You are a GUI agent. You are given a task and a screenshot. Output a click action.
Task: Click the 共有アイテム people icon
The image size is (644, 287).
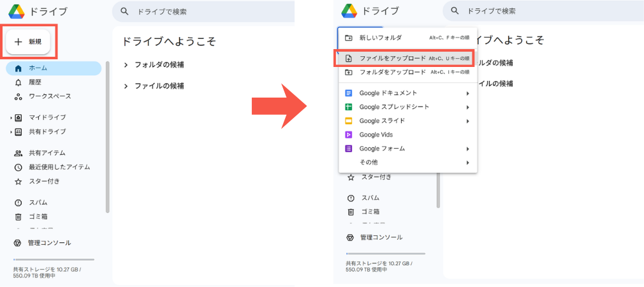pos(18,154)
